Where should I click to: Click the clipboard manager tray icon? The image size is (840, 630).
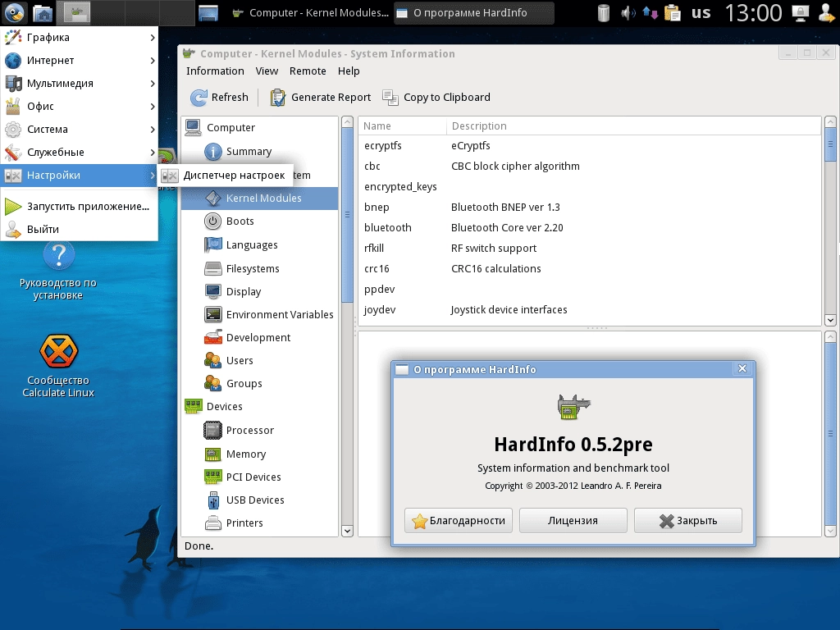pos(672,13)
